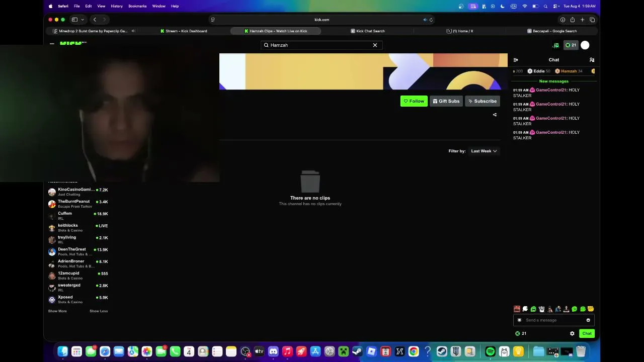This screenshot has width=644, height=362.
Task: Open TheBurntPeanut channel in sidebar
Action: click(78, 204)
